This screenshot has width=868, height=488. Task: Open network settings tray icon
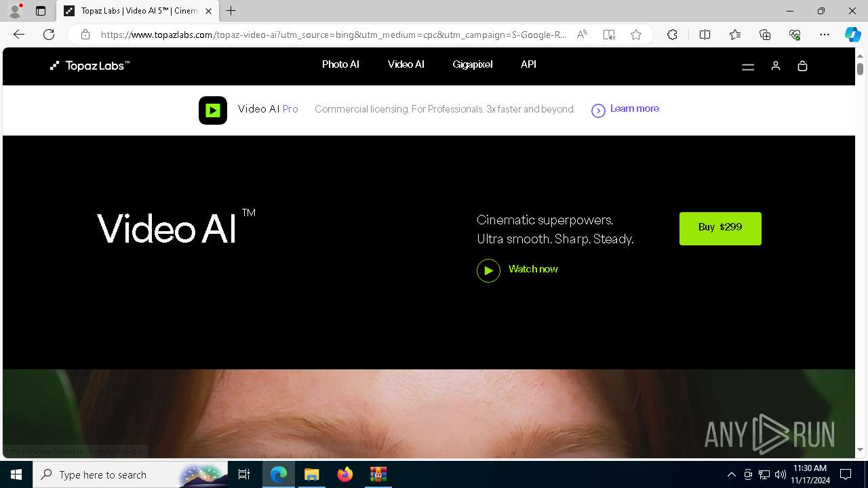tap(764, 474)
